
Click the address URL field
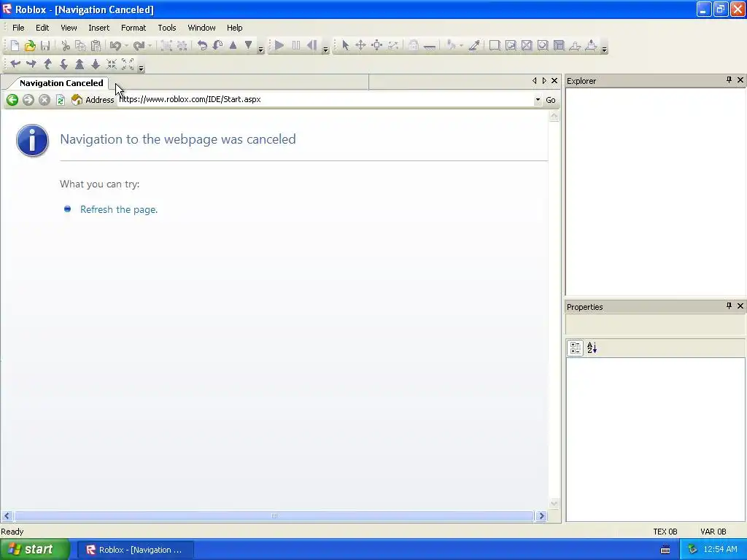(x=325, y=99)
